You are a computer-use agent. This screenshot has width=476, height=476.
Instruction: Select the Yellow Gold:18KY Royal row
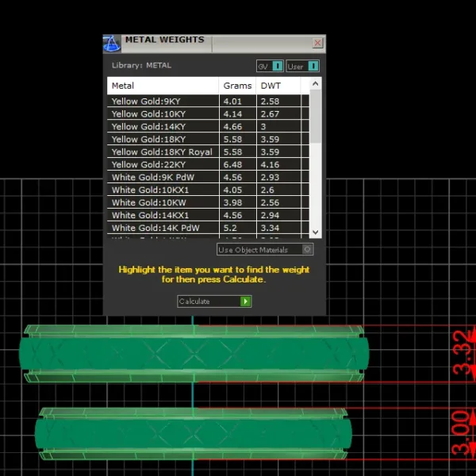pos(208,152)
